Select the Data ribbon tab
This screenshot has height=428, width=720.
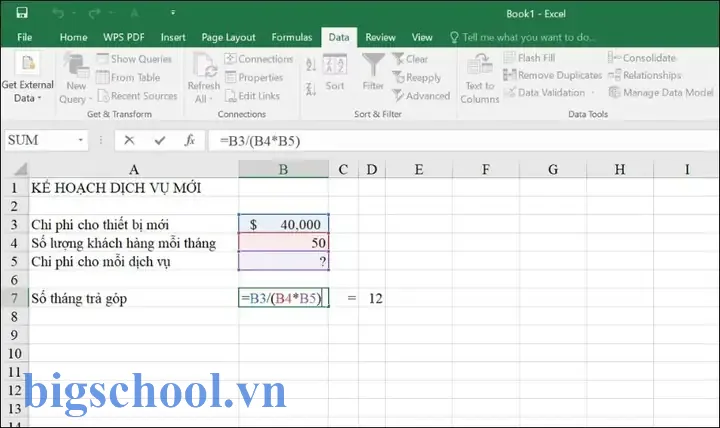[x=339, y=37]
